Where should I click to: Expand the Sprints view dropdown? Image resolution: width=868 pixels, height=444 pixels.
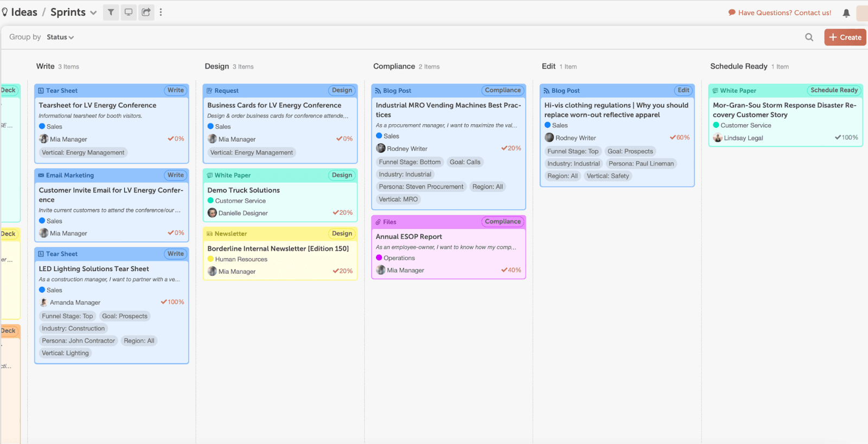click(x=93, y=12)
